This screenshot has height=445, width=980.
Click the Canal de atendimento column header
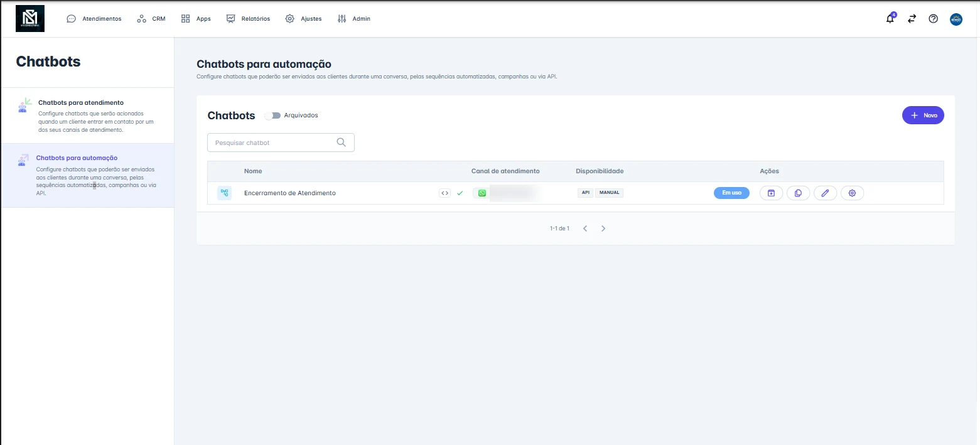click(x=505, y=171)
